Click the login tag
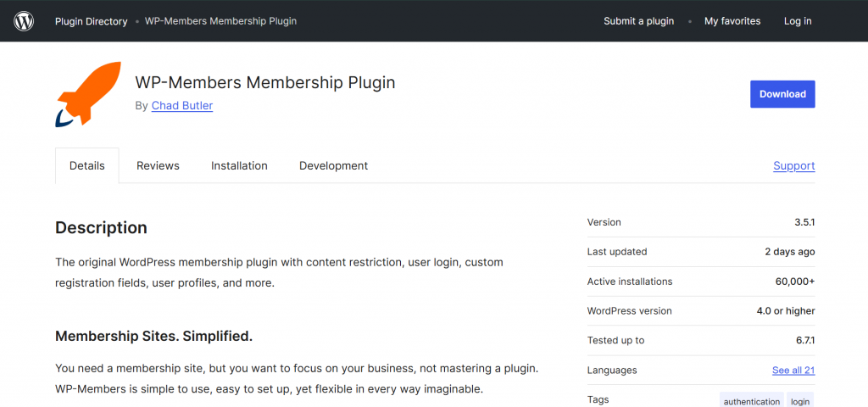868x407 pixels. 800,401
